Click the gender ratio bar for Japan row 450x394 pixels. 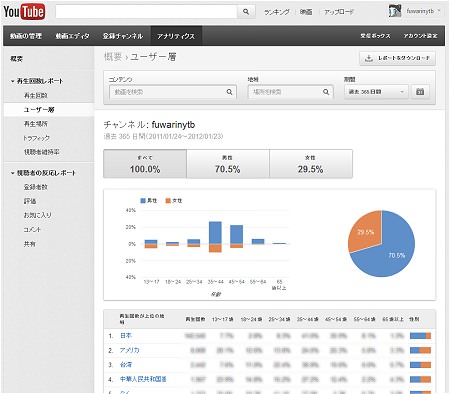click(420, 336)
